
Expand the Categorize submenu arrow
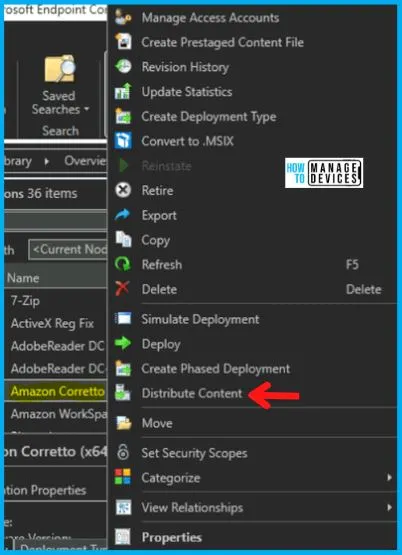click(389, 477)
